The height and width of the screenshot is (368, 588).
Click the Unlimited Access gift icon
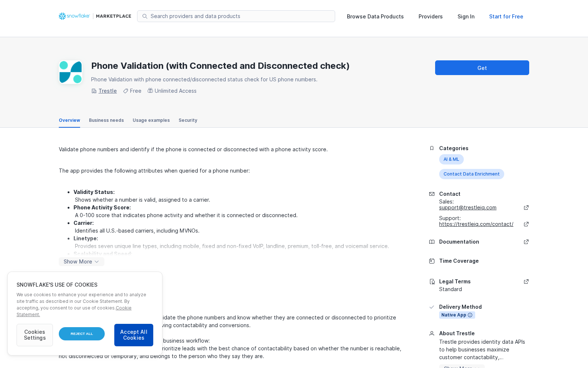(x=150, y=91)
